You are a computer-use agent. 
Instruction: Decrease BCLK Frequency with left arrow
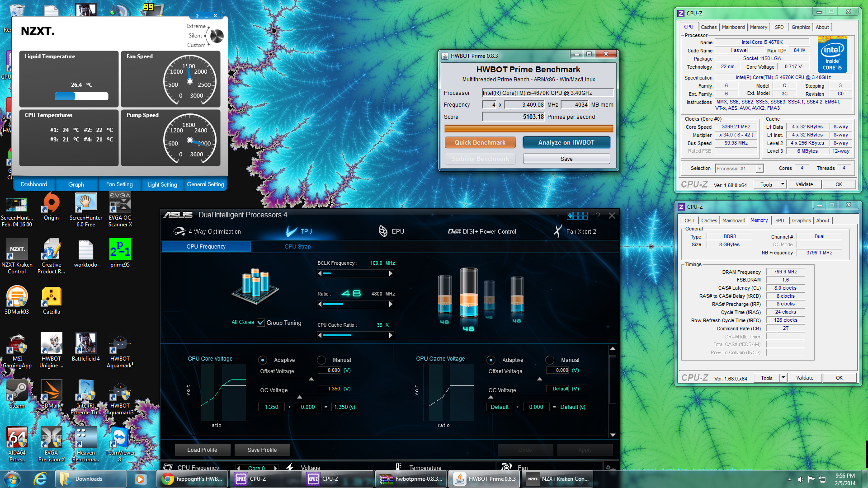pyautogui.click(x=320, y=273)
